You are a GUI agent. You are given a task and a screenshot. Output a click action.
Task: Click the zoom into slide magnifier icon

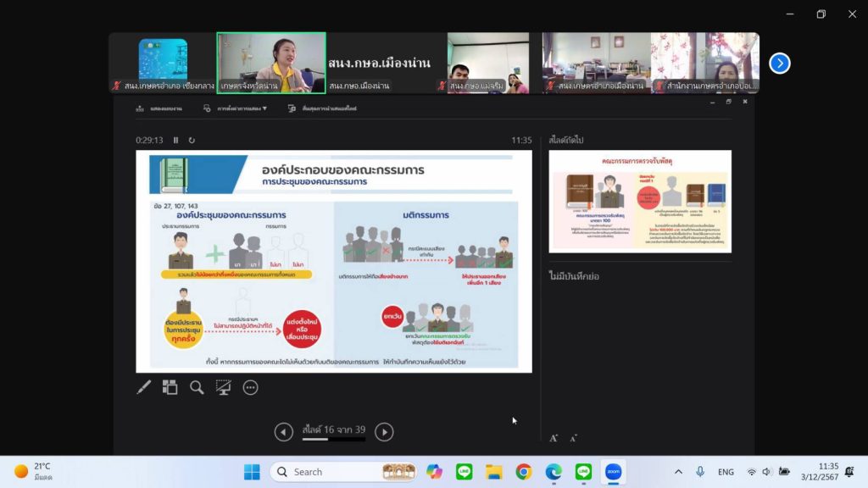197,387
